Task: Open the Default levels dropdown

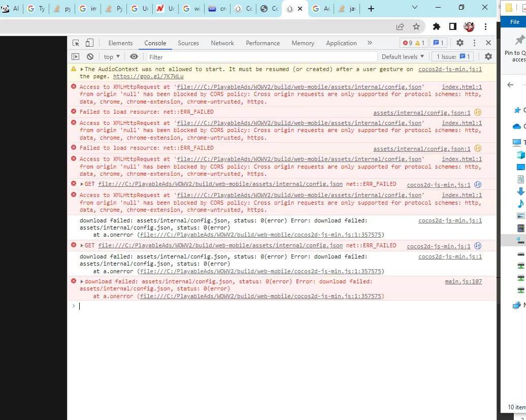Action: click(x=403, y=57)
